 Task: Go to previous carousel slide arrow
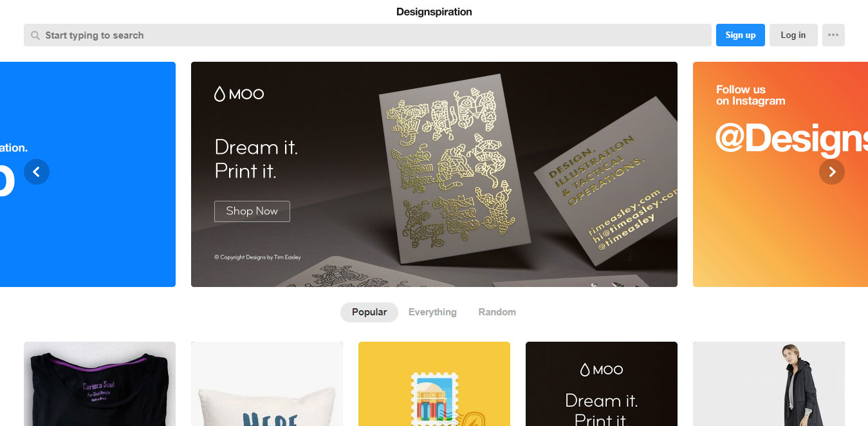pyautogui.click(x=37, y=172)
